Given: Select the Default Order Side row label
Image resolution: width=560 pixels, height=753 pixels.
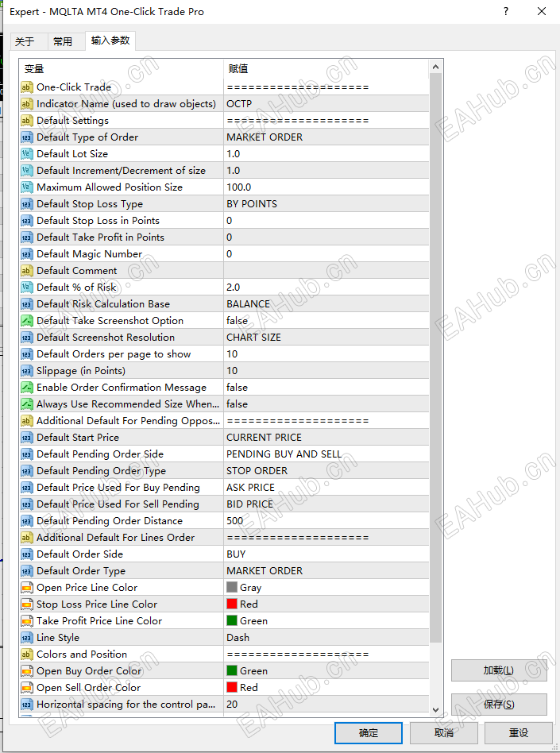Looking at the screenshot, I should point(79,554).
